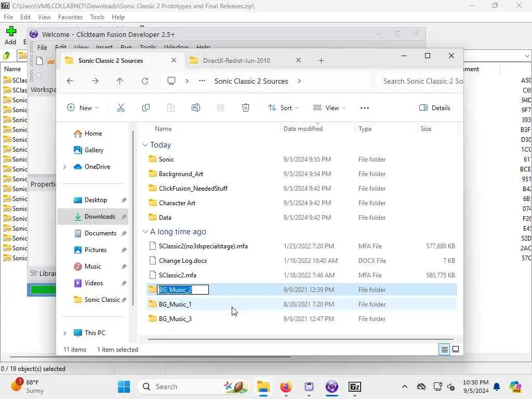The width and height of the screenshot is (532, 399).
Task: Refresh the Sonic Classic 2 Sources folder
Action: (x=145, y=81)
